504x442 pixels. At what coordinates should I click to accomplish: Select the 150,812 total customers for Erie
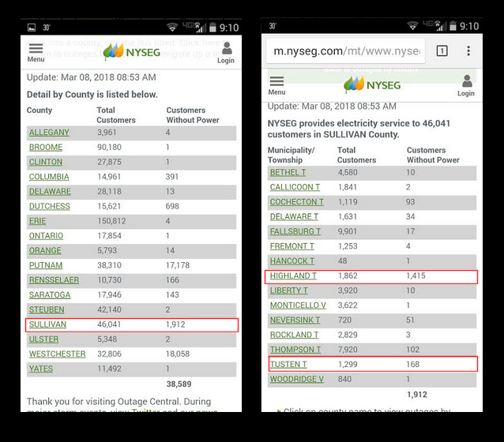click(111, 221)
